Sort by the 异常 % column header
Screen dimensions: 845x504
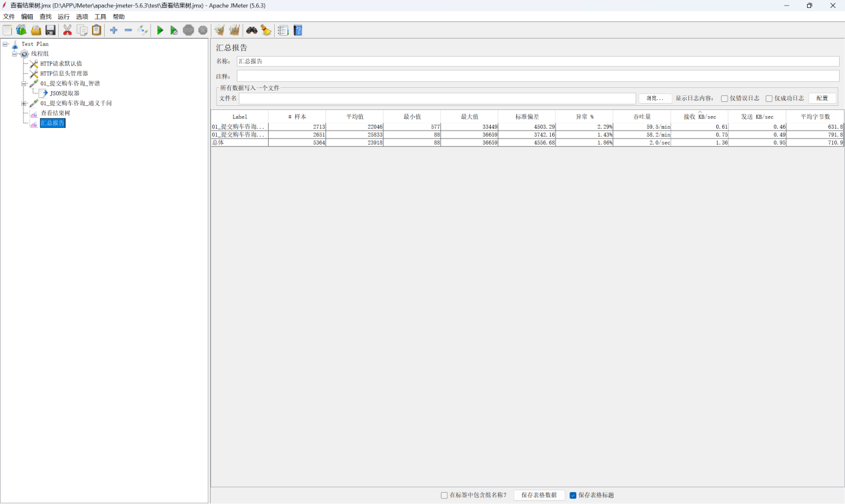point(584,117)
